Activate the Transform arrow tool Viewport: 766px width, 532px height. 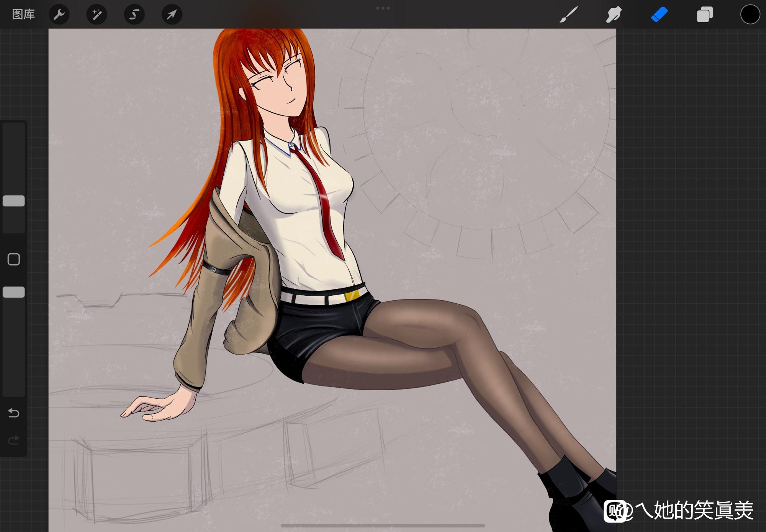(172, 15)
